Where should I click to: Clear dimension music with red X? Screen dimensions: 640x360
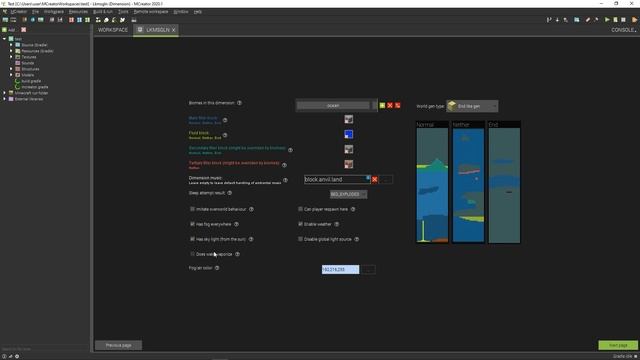(375, 179)
